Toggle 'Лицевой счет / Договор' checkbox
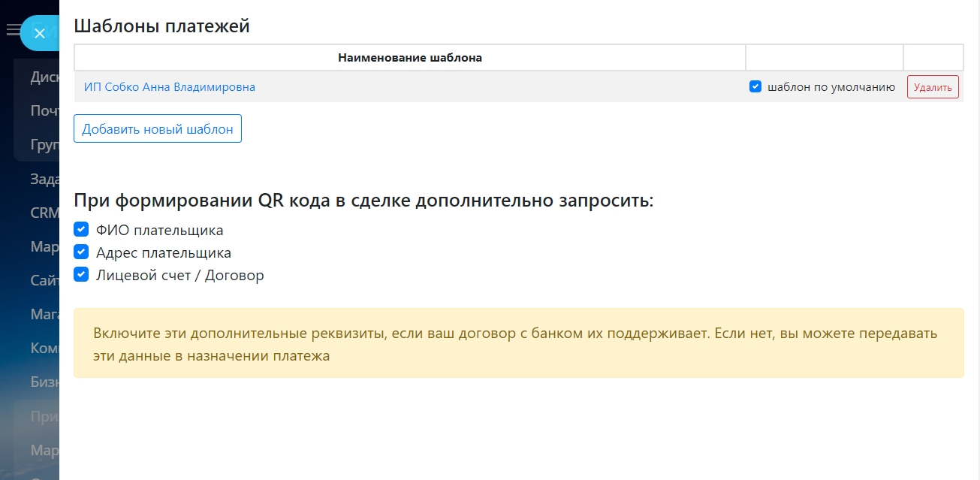Viewport: 980px width, 480px height. (x=82, y=275)
